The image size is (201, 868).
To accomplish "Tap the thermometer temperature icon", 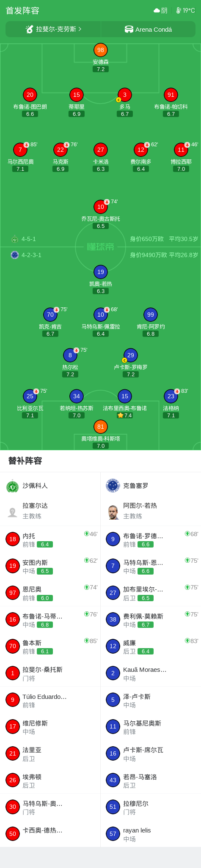I will [179, 10].
